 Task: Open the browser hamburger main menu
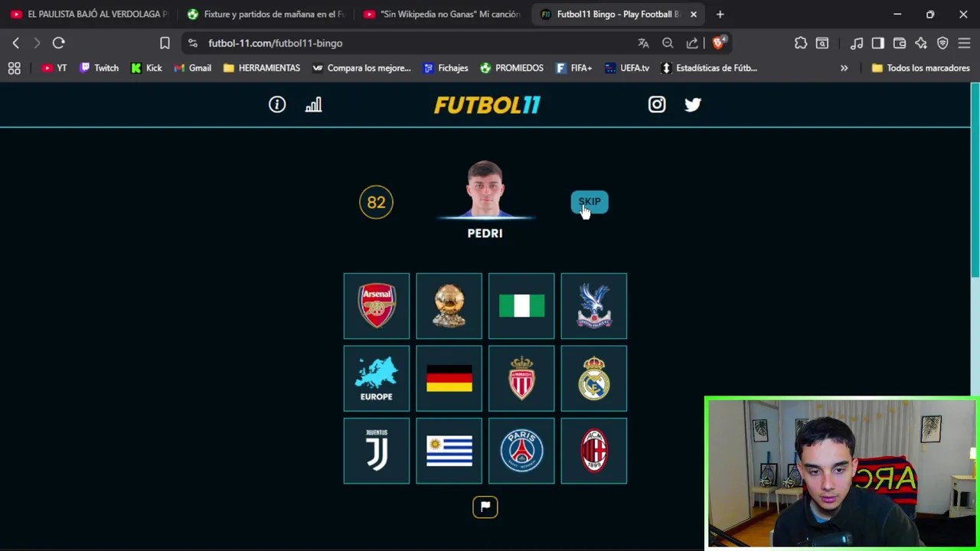pos(964,43)
